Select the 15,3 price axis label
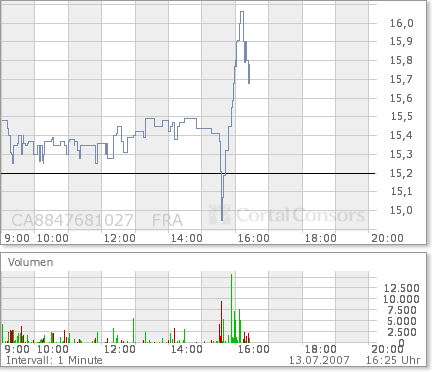Image resolution: width=432 pixels, height=372 pixels. pos(402,154)
